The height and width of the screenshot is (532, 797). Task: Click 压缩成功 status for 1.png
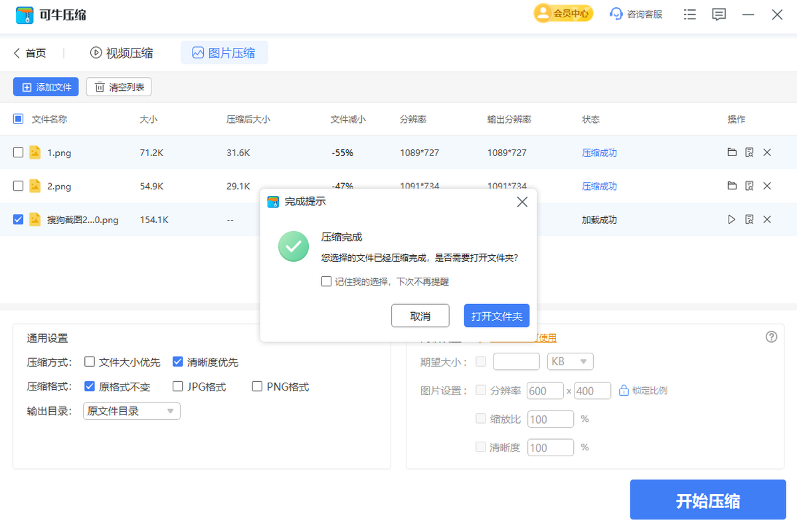tap(600, 153)
